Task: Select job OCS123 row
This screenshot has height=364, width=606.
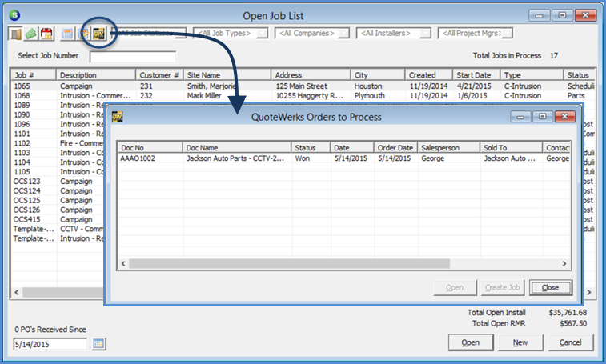Action: (x=58, y=182)
